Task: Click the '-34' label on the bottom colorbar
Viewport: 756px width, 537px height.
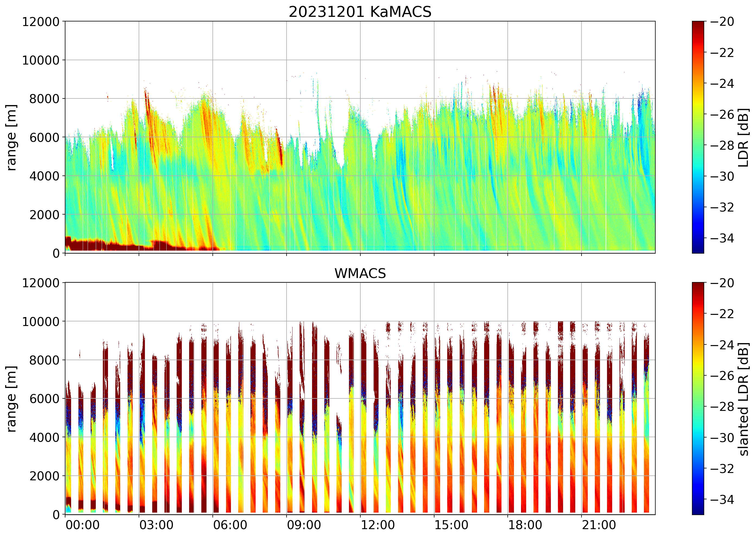Action: (x=722, y=499)
